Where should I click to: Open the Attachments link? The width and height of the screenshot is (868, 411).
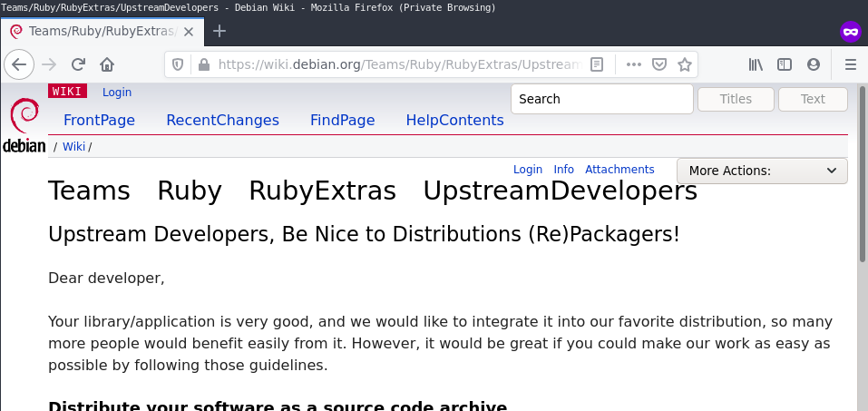point(619,170)
